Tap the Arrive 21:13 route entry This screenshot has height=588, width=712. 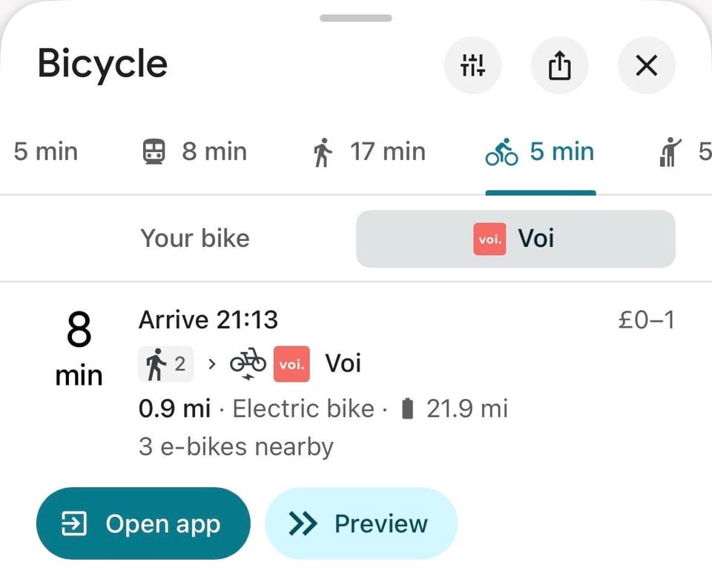coord(208,320)
